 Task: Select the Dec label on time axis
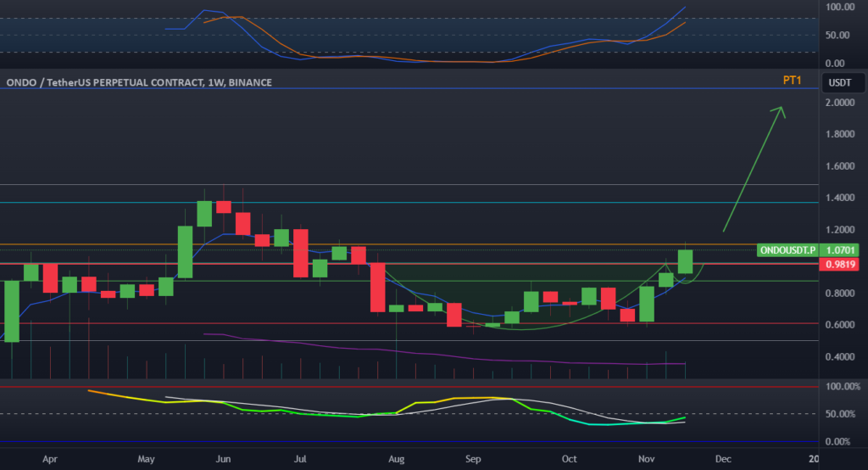(722, 458)
